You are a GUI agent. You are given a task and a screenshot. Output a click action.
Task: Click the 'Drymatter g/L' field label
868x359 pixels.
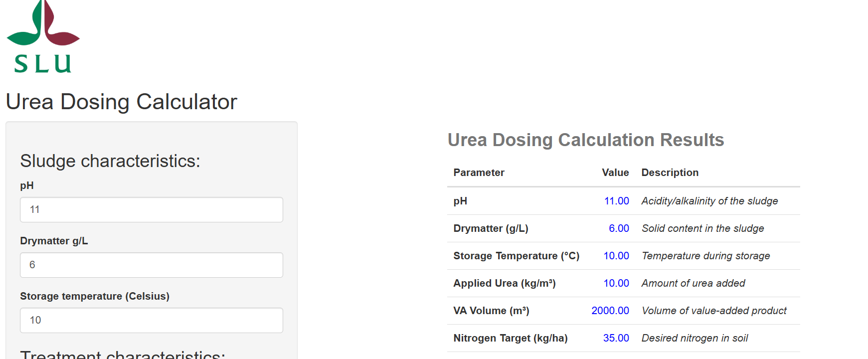point(54,241)
